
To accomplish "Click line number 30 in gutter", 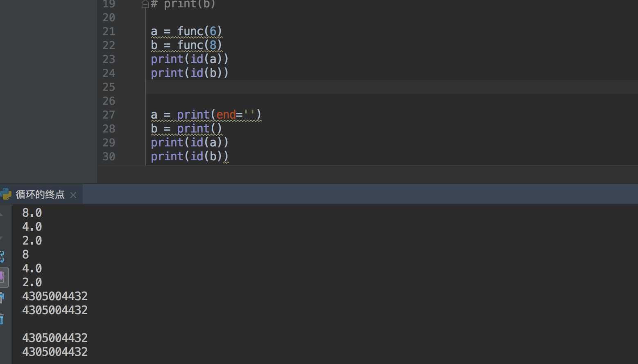I will coord(109,157).
